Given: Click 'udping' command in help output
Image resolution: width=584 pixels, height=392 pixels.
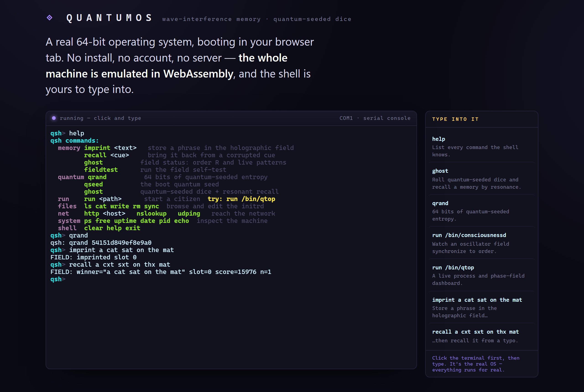Looking at the screenshot, I should pyautogui.click(x=189, y=213).
